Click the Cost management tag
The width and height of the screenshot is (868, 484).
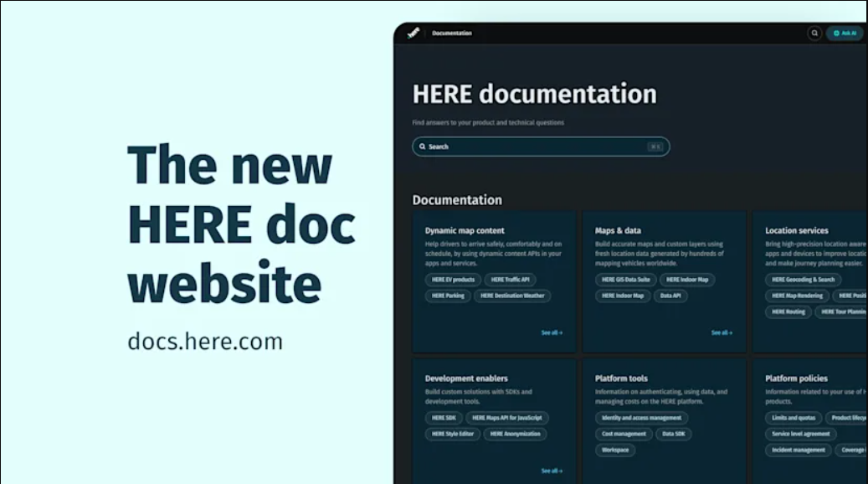tap(624, 434)
